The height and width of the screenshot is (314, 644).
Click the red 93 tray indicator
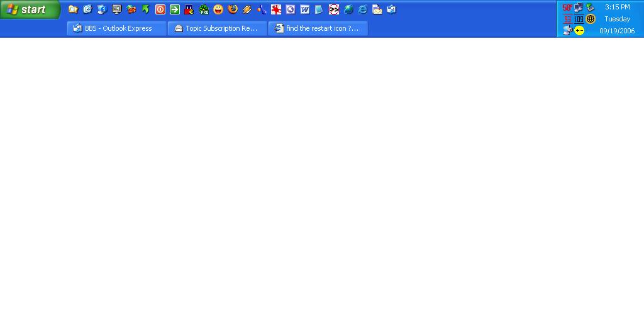pos(567,19)
